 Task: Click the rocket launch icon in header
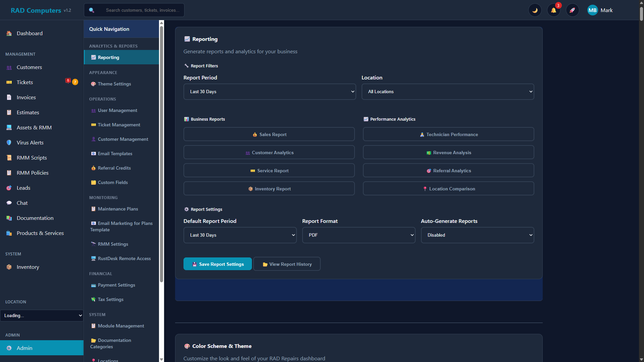(x=572, y=10)
